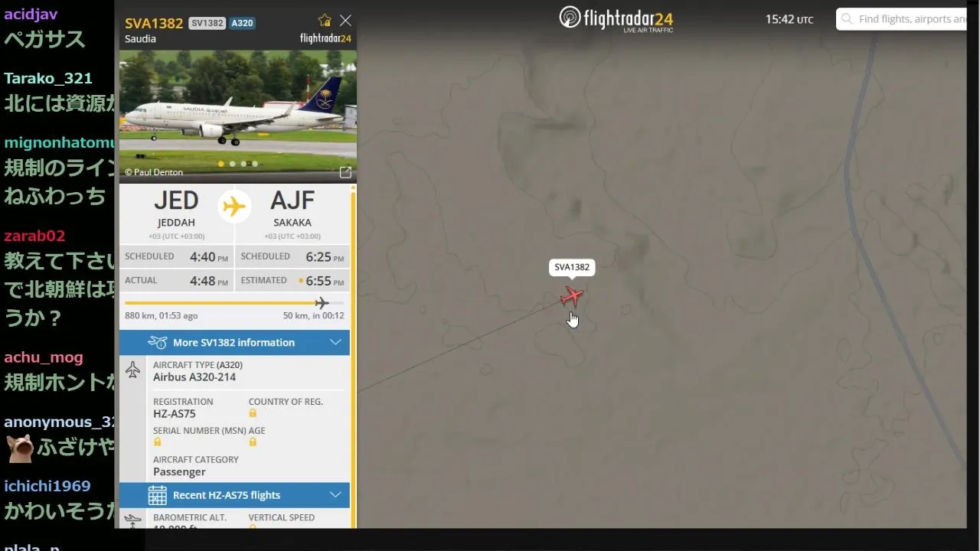
Task: Open aircraft photo in external link icon
Action: pos(345,172)
